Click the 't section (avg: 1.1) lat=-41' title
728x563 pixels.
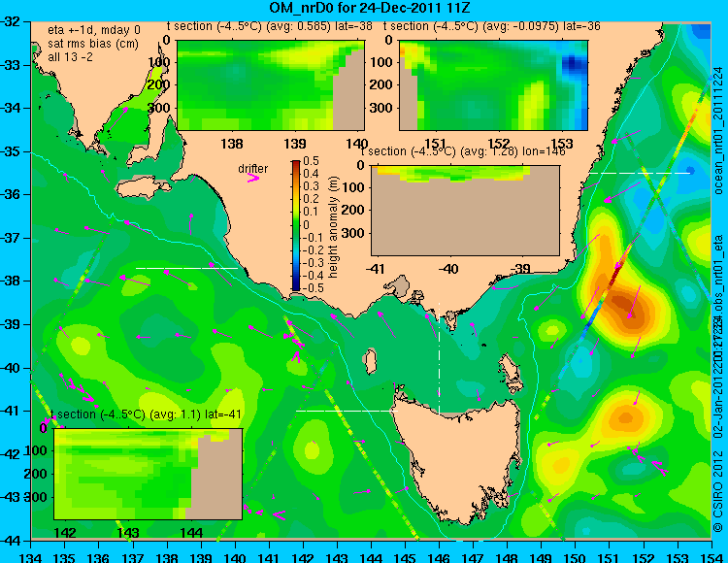[146, 414]
